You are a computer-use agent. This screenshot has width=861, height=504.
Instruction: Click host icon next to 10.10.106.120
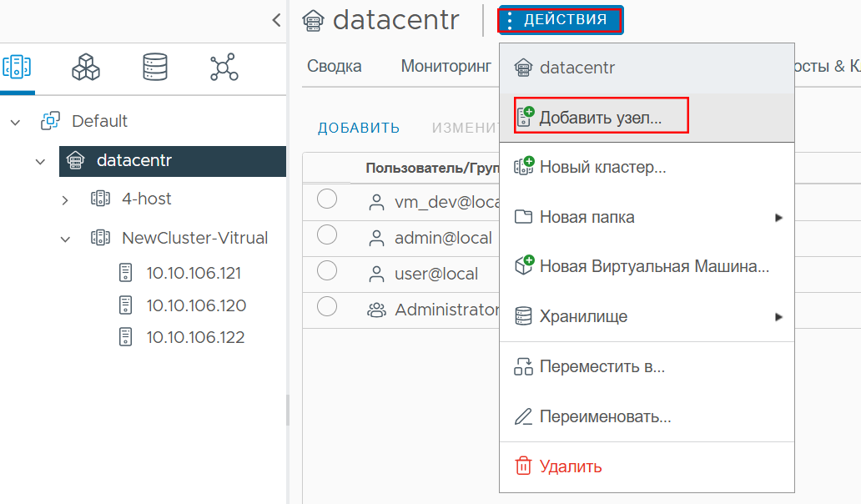click(x=126, y=305)
